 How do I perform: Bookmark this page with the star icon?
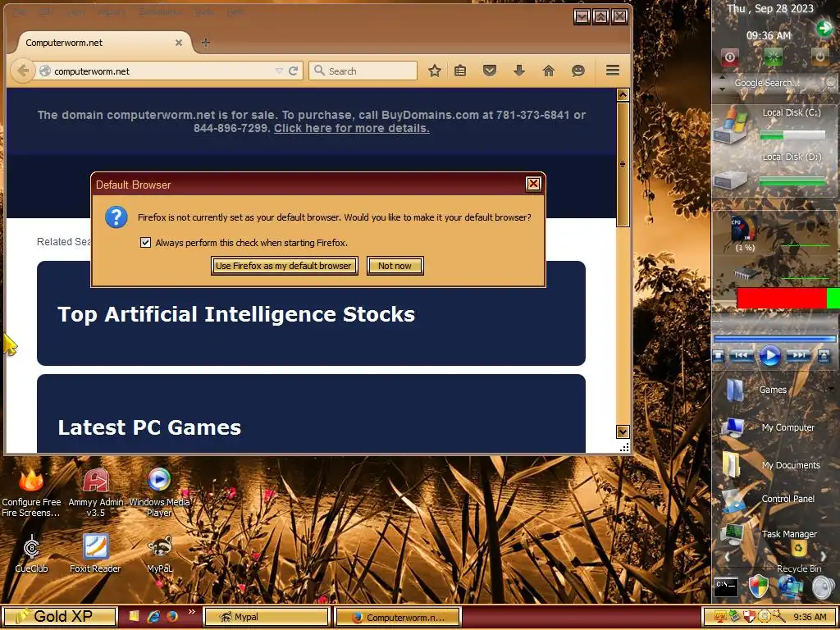click(435, 71)
